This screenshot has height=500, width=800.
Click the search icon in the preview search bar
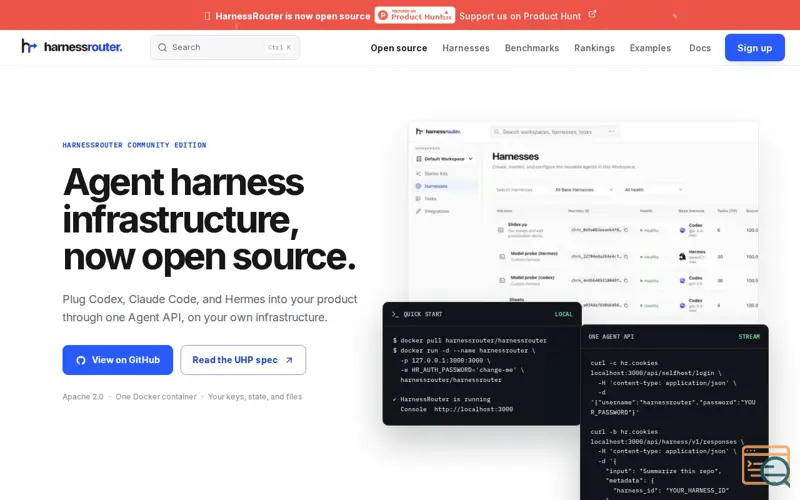pos(496,132)
